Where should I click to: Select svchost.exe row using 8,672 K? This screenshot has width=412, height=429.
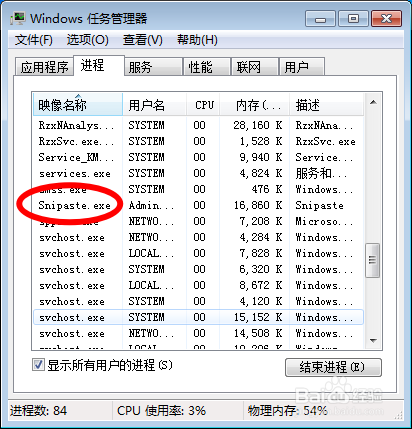198,285
